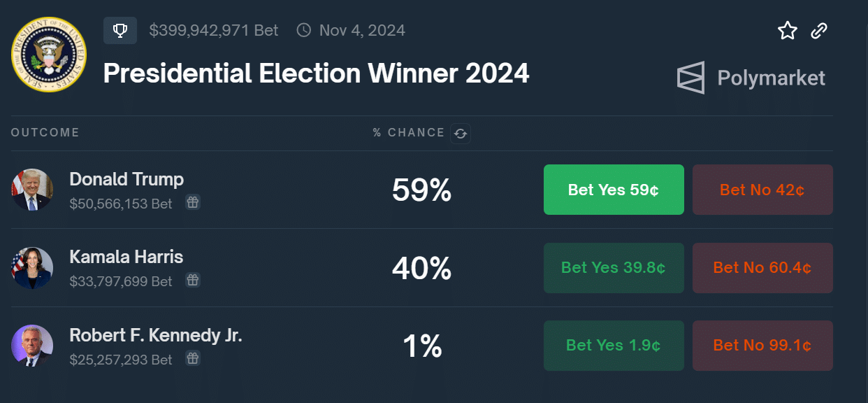The image size is (868, 403).
Task: Choose Bet Yes 1.9¢ for Kennedy
Action: pyautogui.click(x=614, y=346)
